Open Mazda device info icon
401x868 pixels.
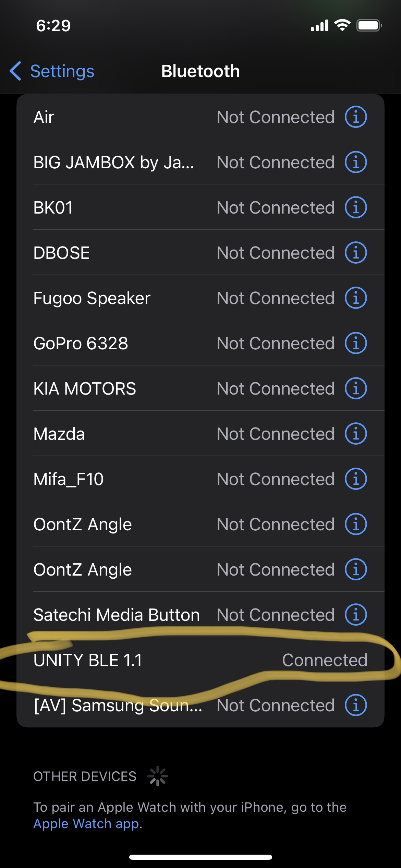pyautogui.click(x=356, y=434)
